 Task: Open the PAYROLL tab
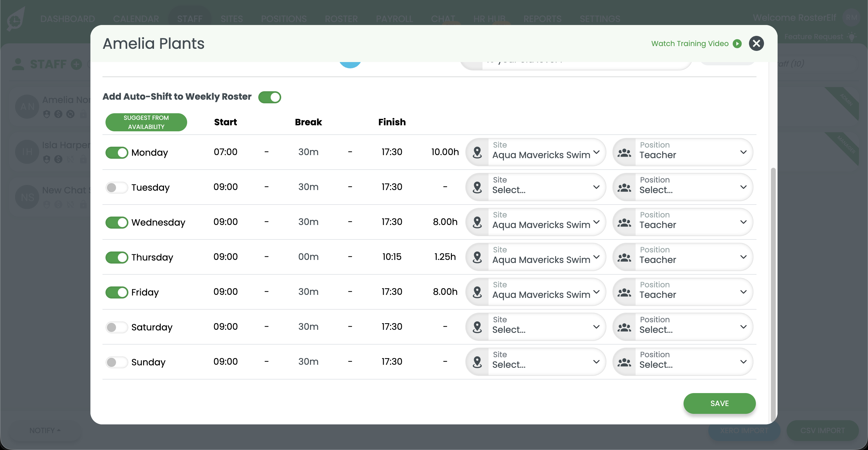pos(395,19)
